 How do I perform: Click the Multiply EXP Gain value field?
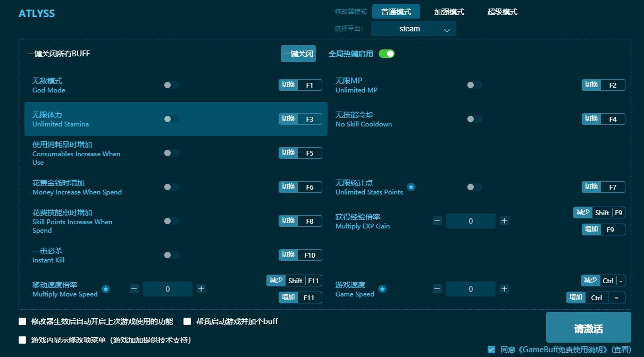coord(471,220)
